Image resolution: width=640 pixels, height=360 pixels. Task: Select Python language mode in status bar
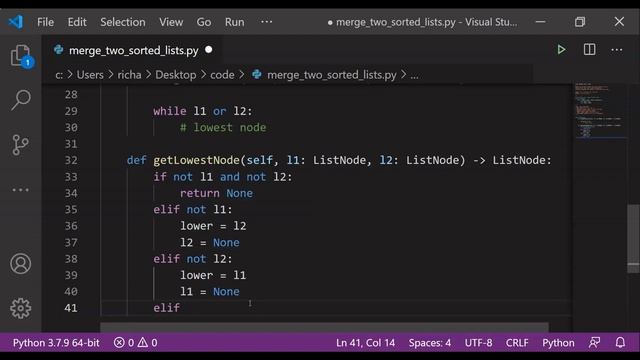(x=558, y=342)
